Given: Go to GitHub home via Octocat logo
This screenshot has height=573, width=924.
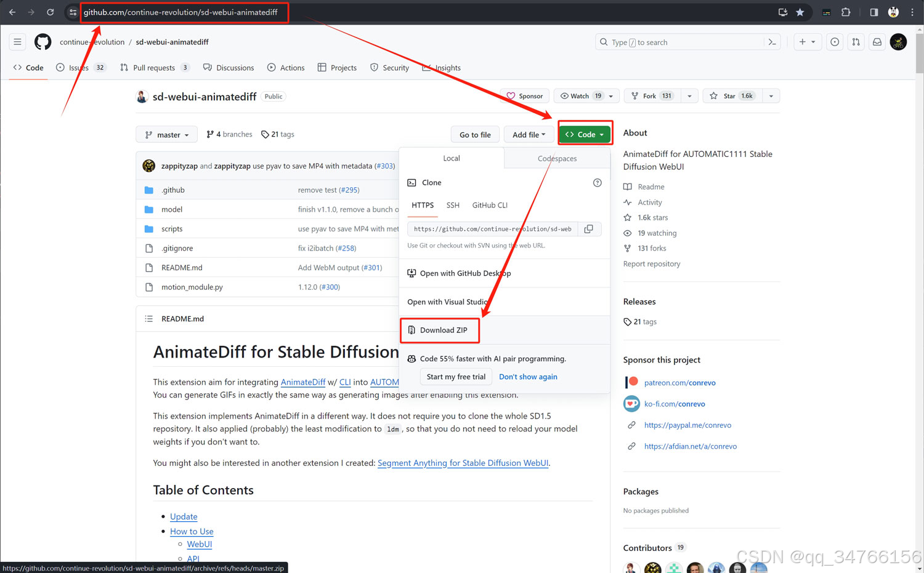Looking at the screenshot, I should [x=43, y=42].
